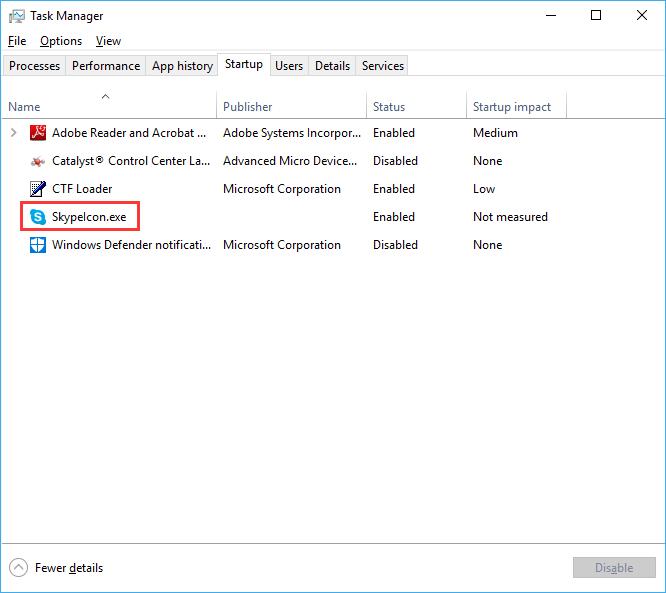Viewport: 666px width, 593px height.
Task: Click the CTF Loader pen icon
Action: coord(38,189)
